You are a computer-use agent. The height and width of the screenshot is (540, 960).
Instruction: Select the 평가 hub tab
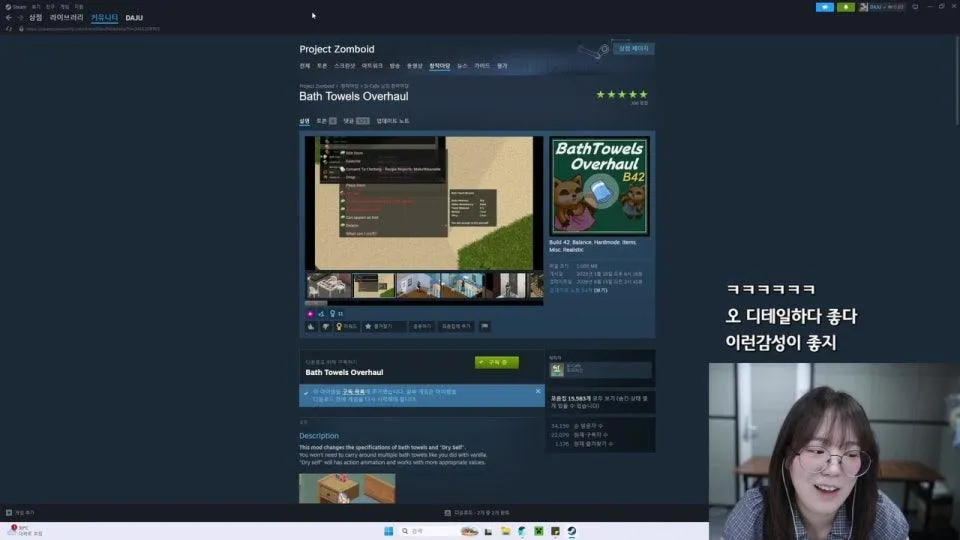click(x=503, y=66)
